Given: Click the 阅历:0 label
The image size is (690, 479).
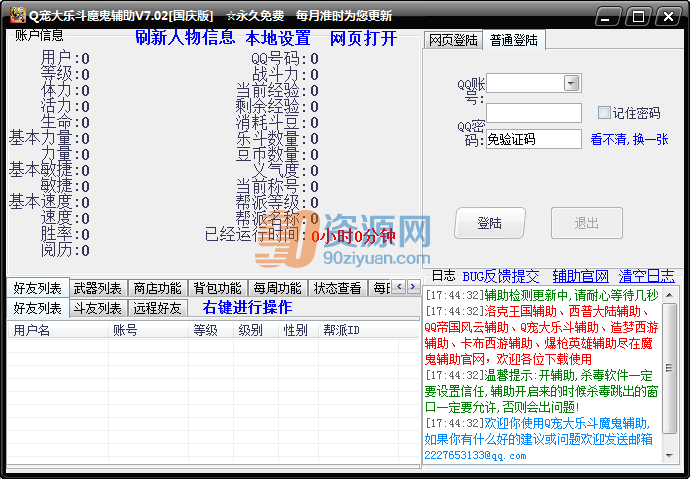Looking at the screenshot, I should (65, 250).
